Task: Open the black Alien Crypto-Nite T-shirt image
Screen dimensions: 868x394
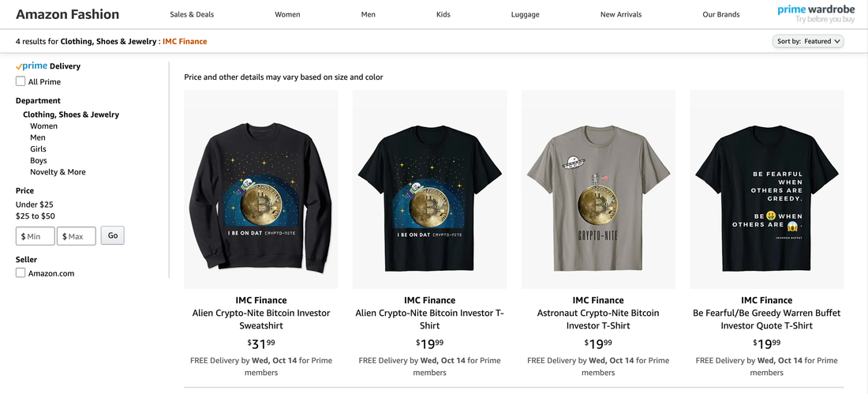Action: 429,189
